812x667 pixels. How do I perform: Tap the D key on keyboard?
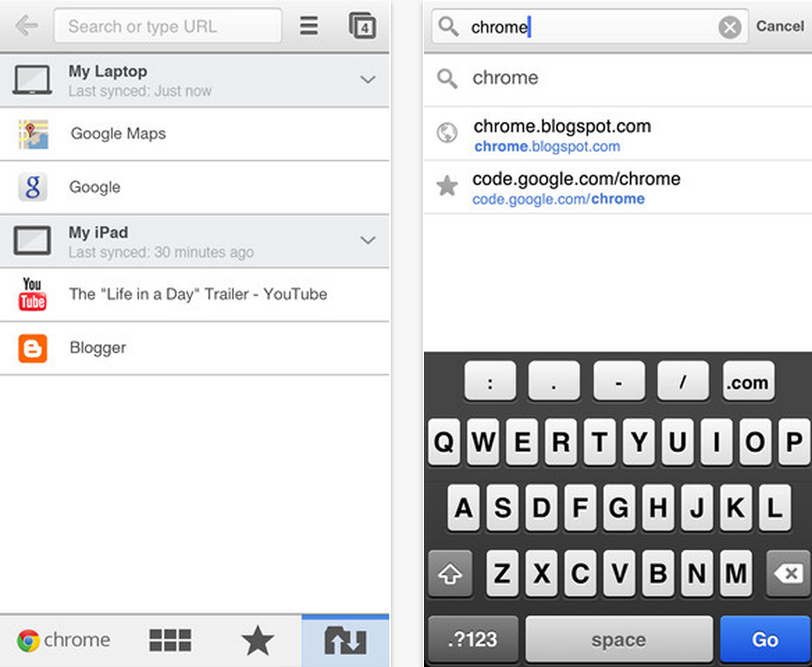point(541,508)
